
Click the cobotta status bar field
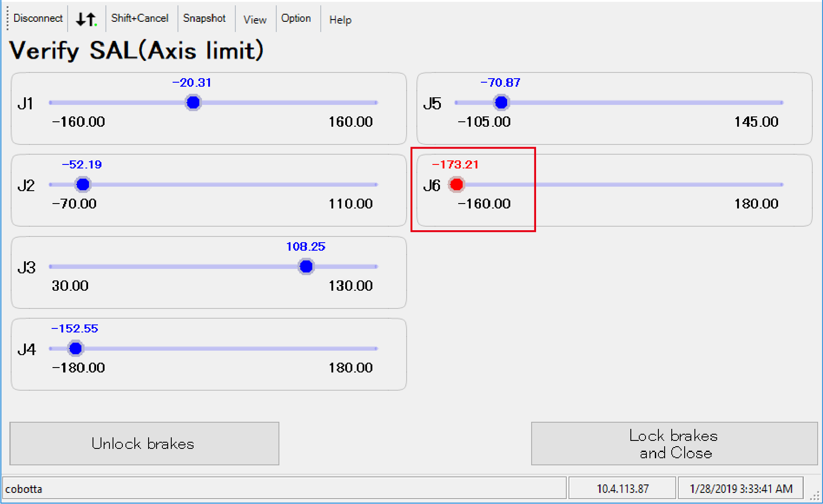pyautogui.click(x=284, y=488)
